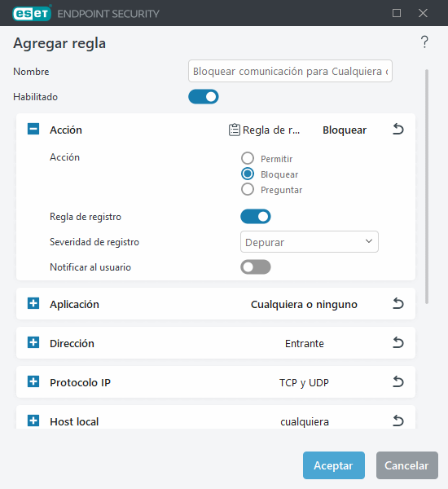The width and height of the screenshot is (448, 489).
Task: Click into the Nombre input field
Action: coord(290,71)
